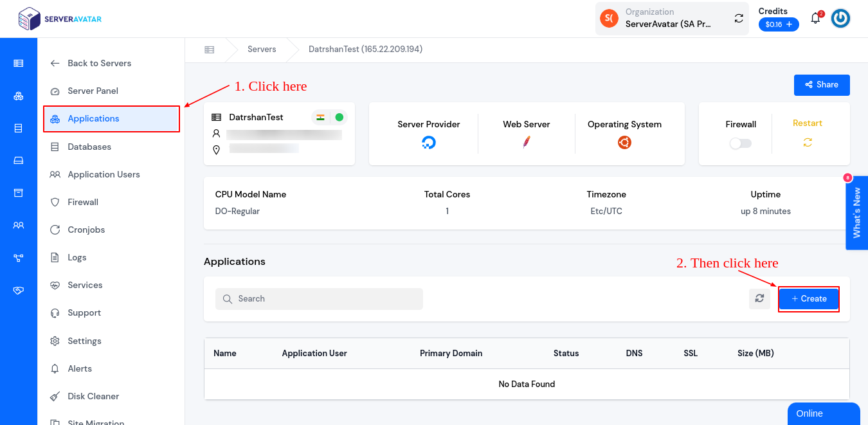Click the SSL column header

691,353
